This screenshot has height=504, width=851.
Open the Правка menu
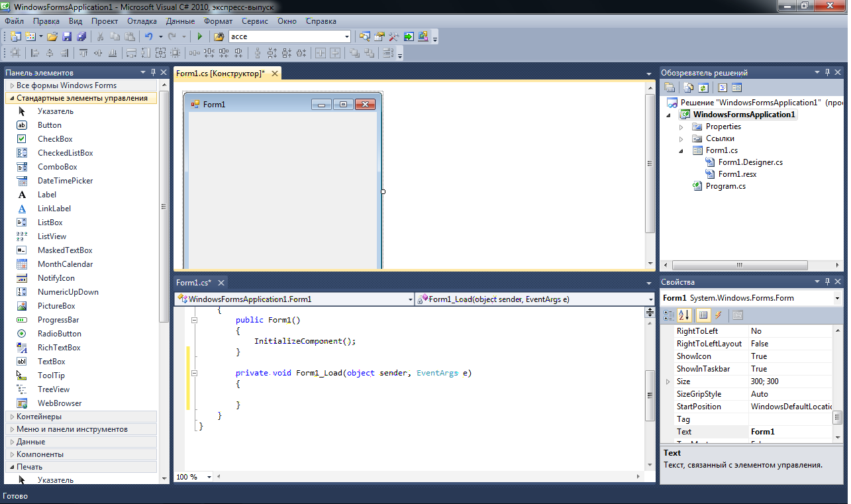click(46, 21)
